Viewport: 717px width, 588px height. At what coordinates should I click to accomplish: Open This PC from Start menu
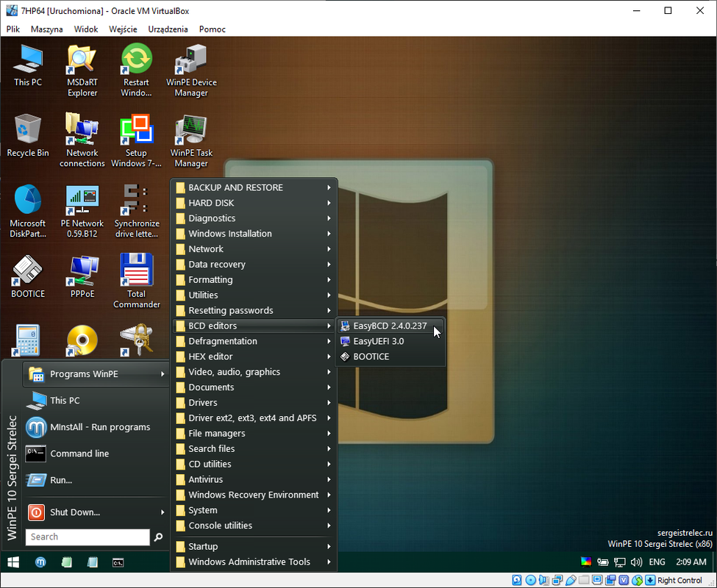pyautogui.click(x=96, y=401)
